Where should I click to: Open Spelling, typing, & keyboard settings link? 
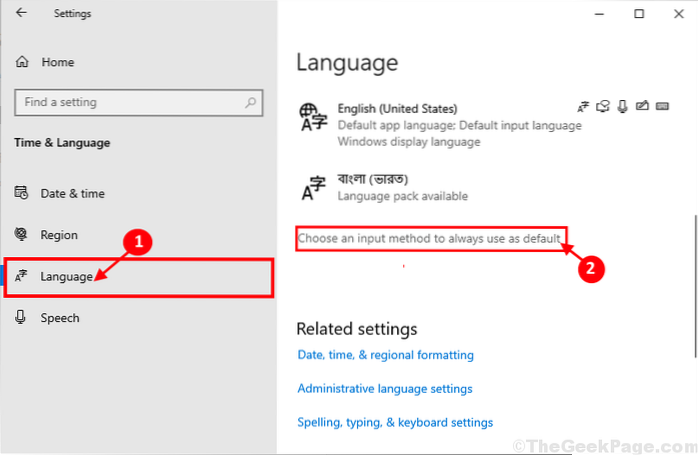point(395,423)
